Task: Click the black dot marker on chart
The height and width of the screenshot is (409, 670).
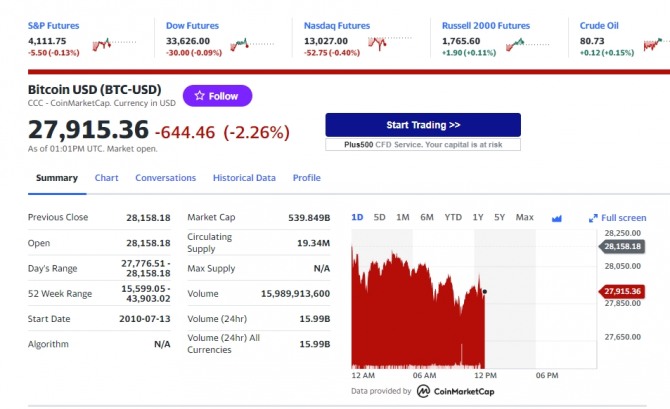Action: point(485,292)
